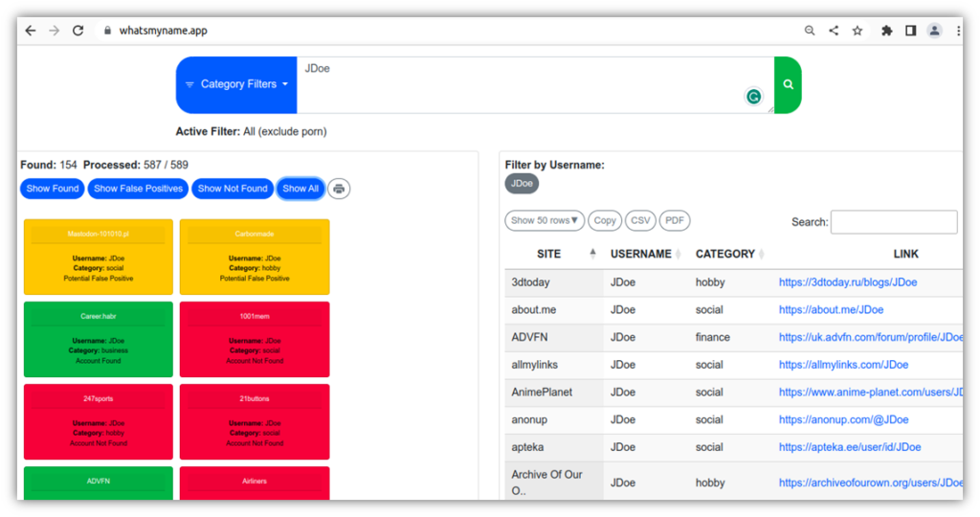980x517 pixels.
Task: Click the red 21buttons card
Action: click(255, 422)
